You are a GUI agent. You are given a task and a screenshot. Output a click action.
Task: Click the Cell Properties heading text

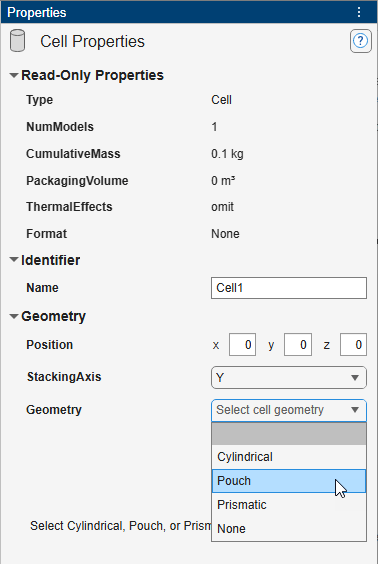click(x=92, y=41)
